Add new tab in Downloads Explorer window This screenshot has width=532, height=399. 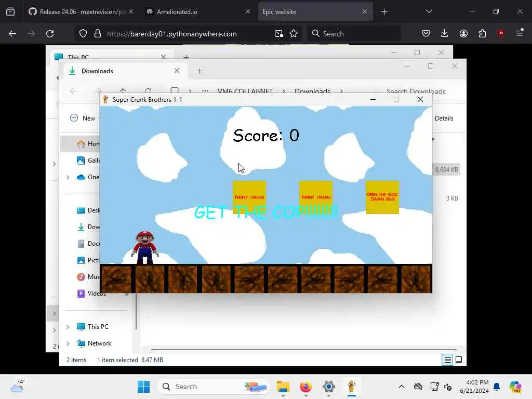pos(200,71)
